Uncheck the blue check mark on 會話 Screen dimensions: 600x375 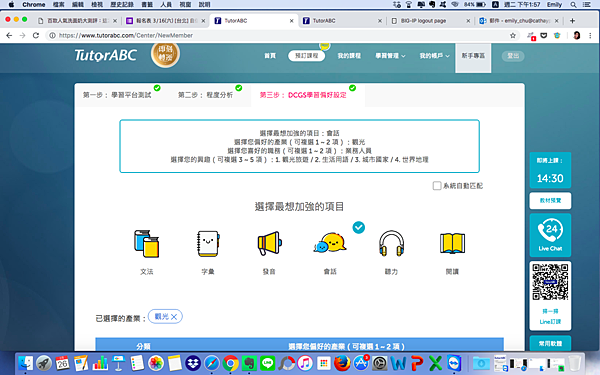tap(359, 228)
